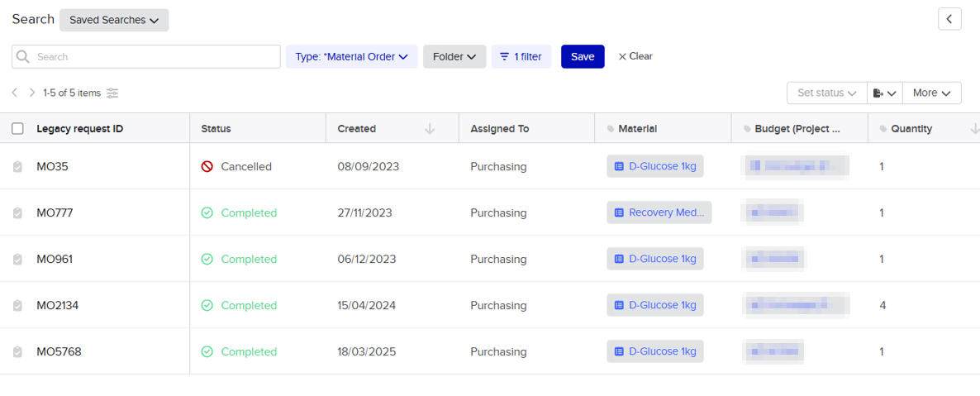Click the Save button
980x396 pixels.
[x=583, y=57]
